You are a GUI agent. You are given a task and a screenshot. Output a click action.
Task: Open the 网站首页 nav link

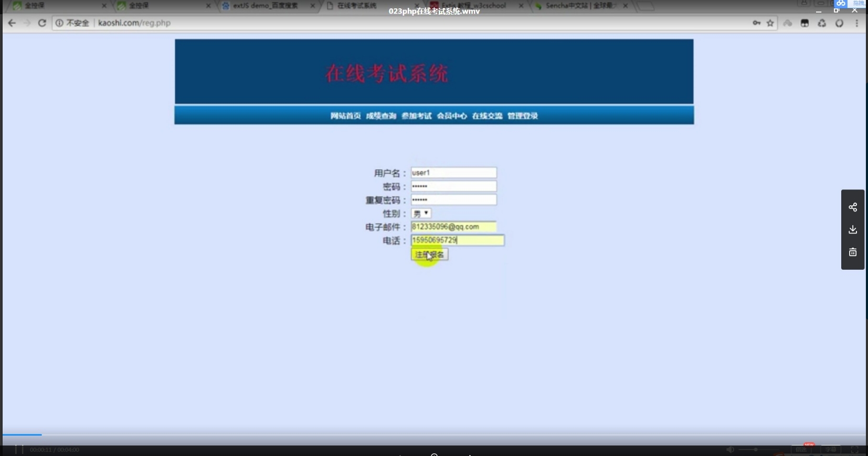point(345,116)
